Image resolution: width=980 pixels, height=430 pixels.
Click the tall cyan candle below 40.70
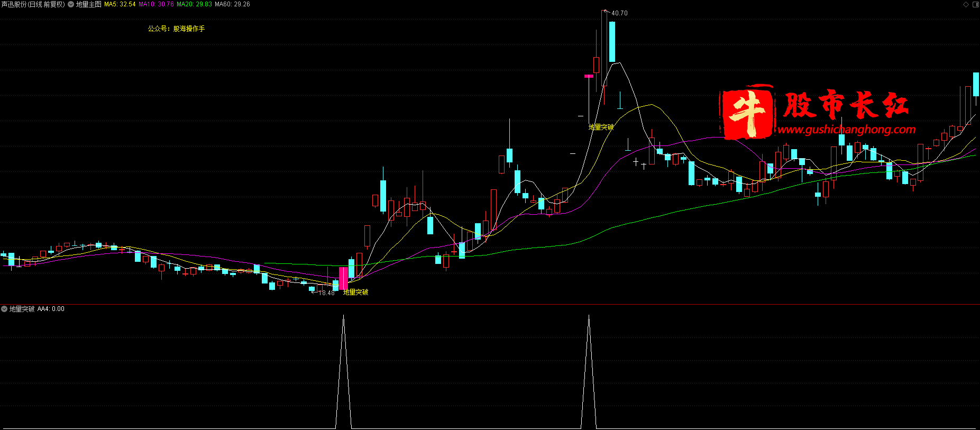612,42
